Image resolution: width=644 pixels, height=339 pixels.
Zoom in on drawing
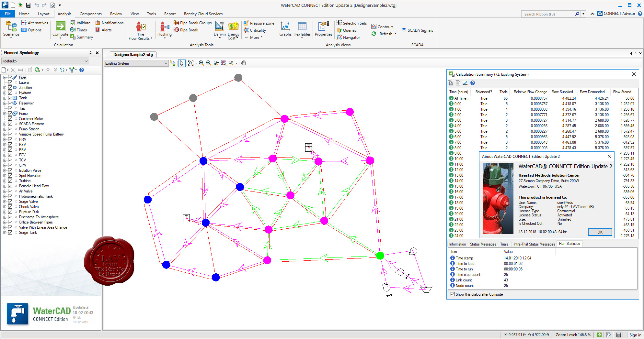pyautogui.click(x=201, y=63)
